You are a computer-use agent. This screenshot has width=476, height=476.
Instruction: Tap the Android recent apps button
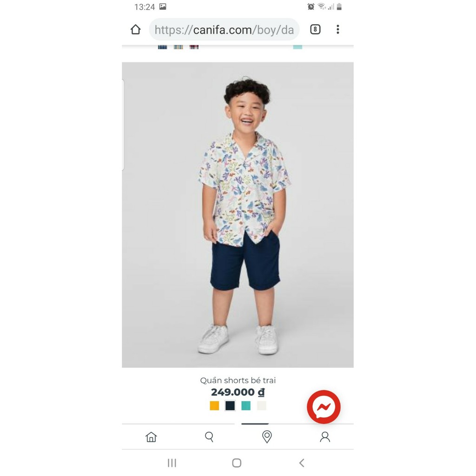(172, 463)
